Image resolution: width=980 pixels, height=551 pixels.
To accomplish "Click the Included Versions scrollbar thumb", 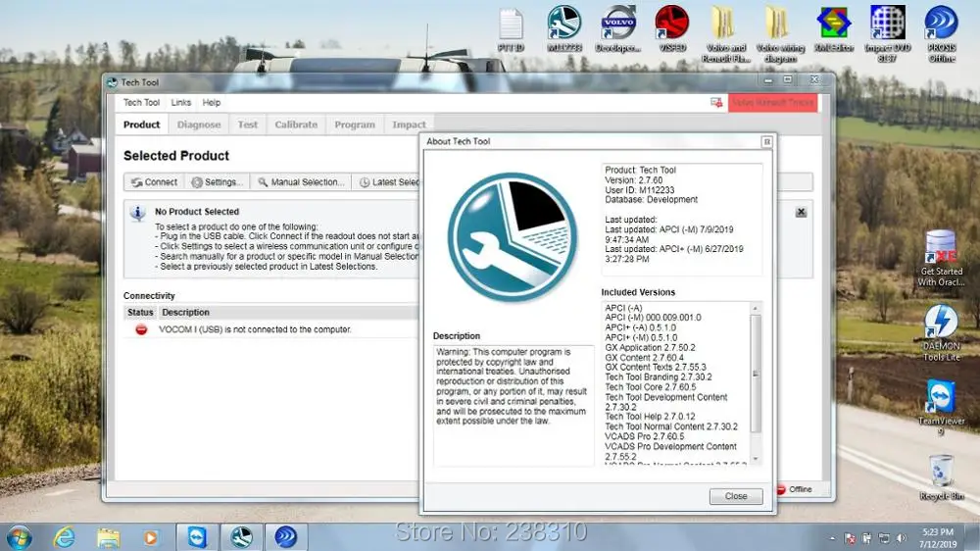I will (x=755, y=374).
